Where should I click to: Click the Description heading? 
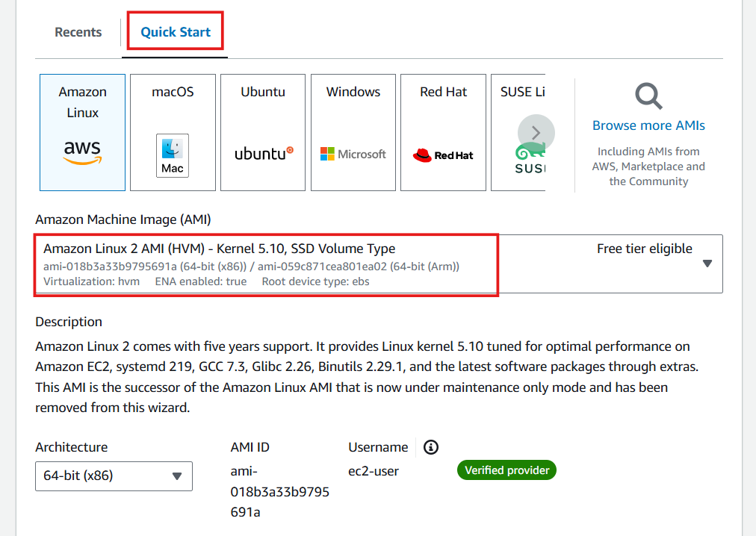coord(69,322)
